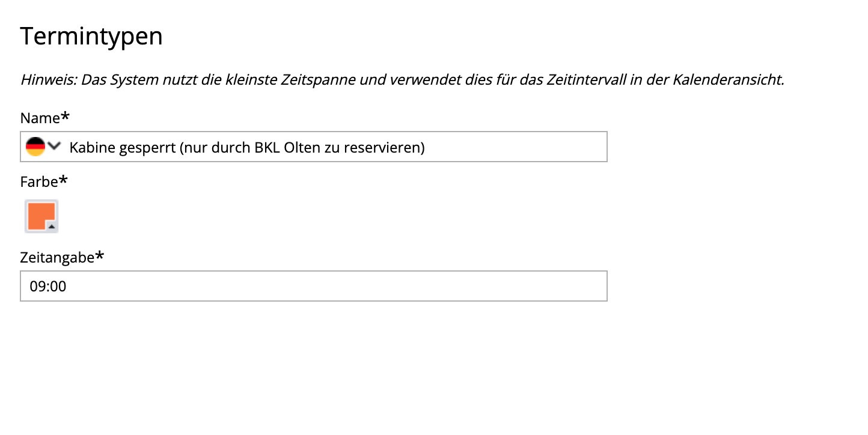Focus the Zeitangabe time input field
Screen dimensions: 868x435
(x=313, y=286)
